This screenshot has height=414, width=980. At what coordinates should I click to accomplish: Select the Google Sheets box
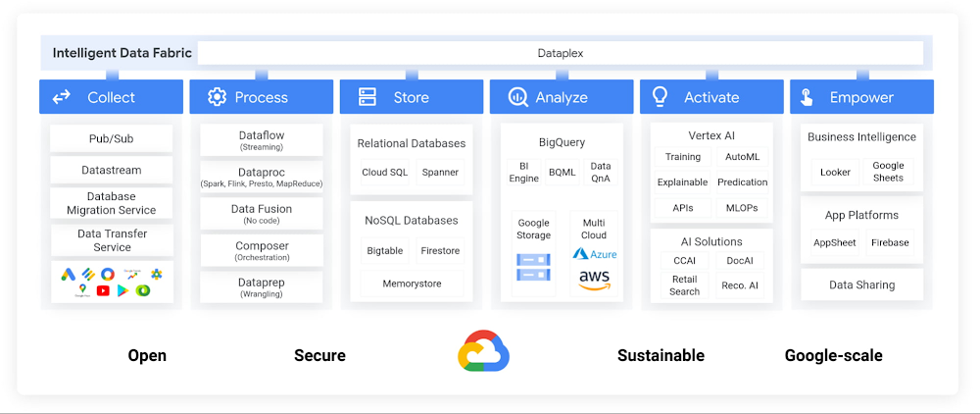point(889,172)
